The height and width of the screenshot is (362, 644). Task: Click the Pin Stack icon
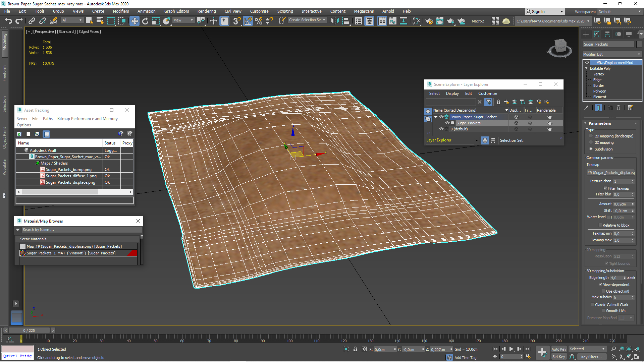point(586,108)
